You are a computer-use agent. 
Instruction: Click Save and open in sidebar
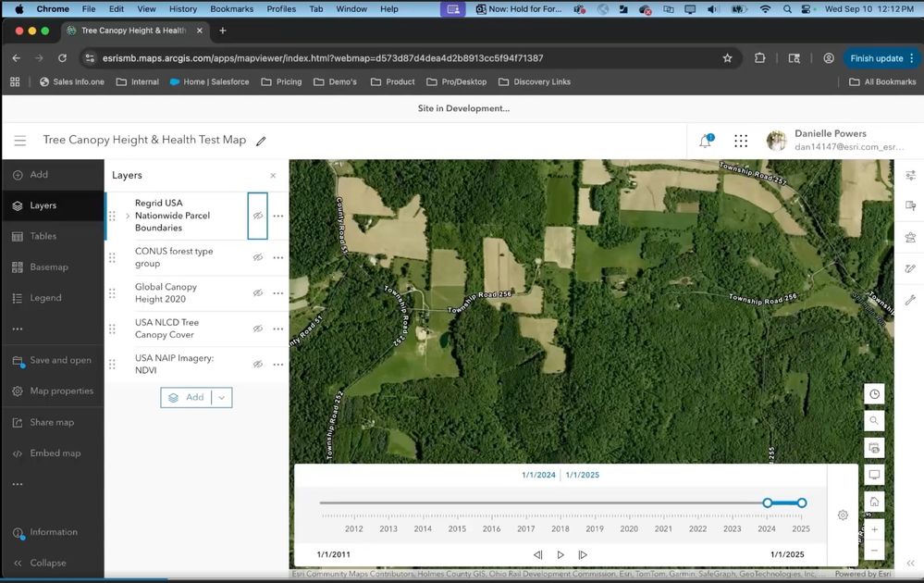60,360
